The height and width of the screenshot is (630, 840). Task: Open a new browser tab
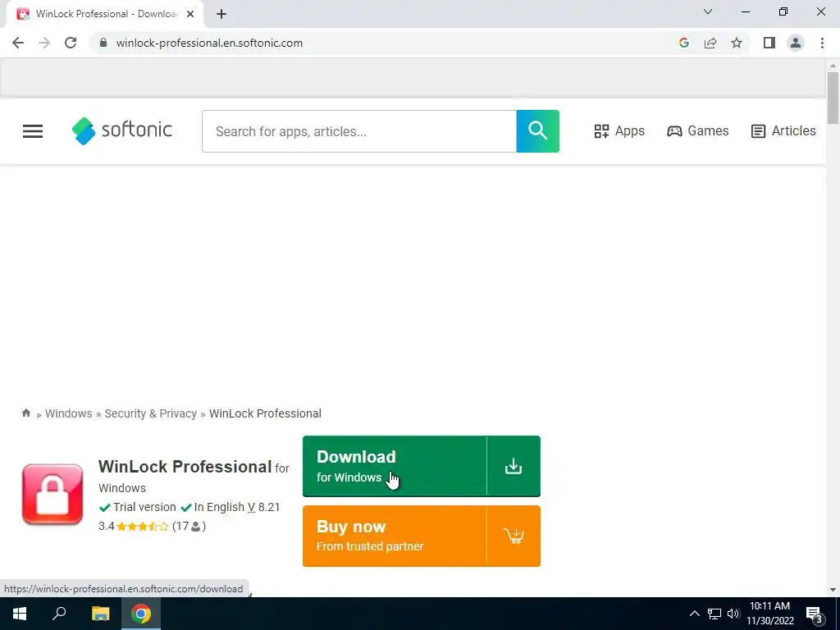(x=221, y=14)
